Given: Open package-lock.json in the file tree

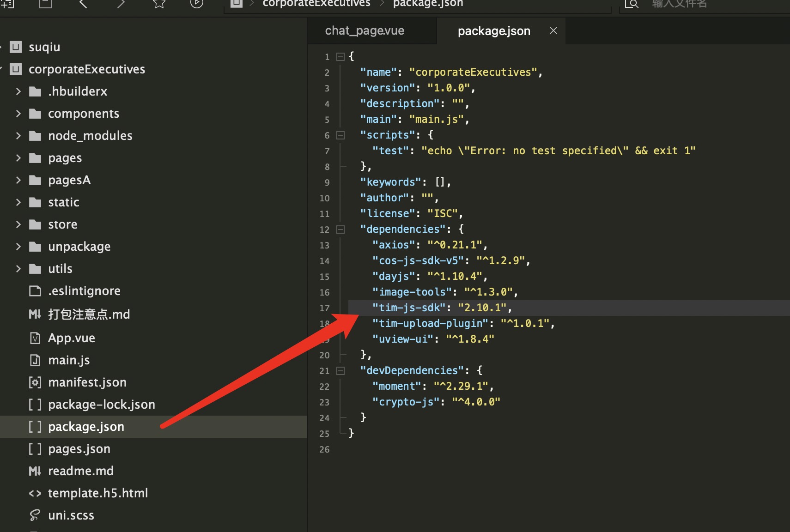Looking at the screenshot, I should point(101,405).
